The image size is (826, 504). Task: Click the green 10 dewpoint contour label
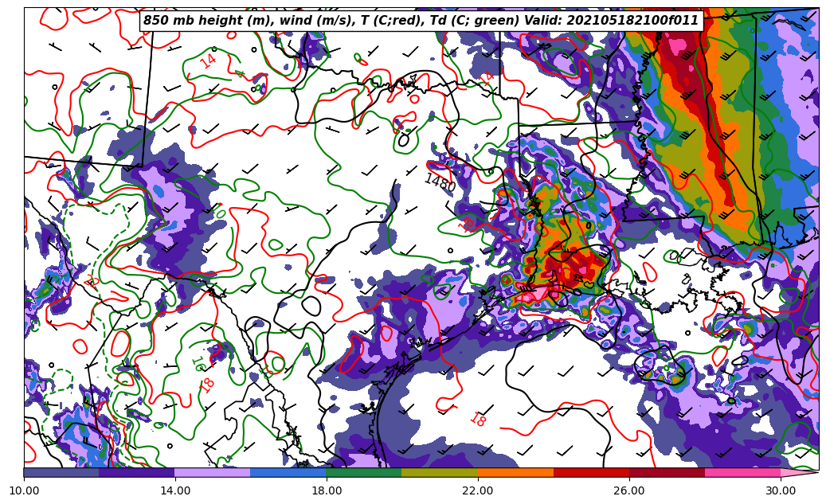(x=219, y=212)
